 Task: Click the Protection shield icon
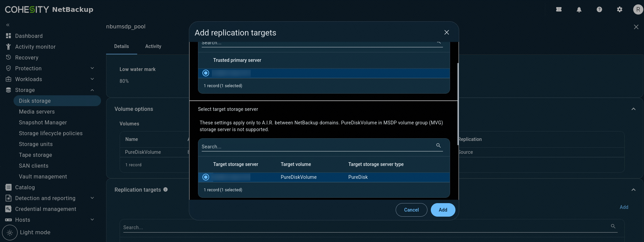tap(8, 68)
